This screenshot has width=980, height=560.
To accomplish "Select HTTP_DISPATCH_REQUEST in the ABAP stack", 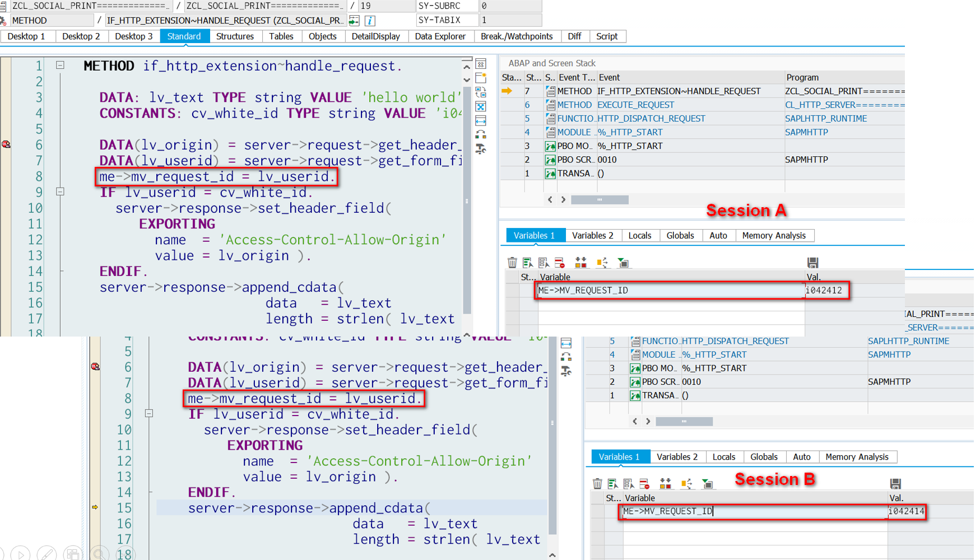I will coord(652,118).
